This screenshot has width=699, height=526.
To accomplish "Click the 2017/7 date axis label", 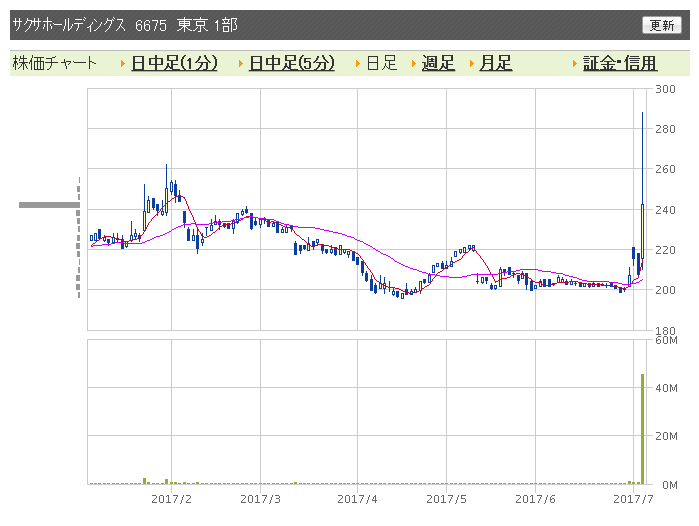I will tap(633, 499).
